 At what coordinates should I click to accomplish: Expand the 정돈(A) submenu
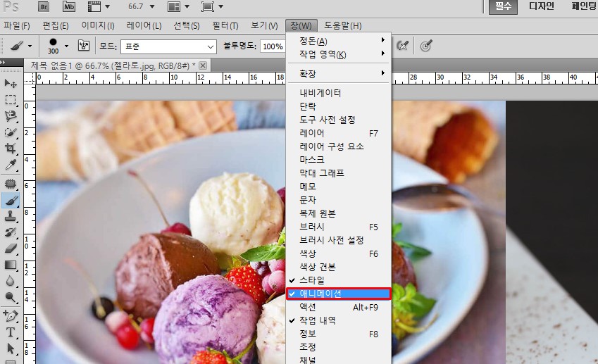point(339,41)
